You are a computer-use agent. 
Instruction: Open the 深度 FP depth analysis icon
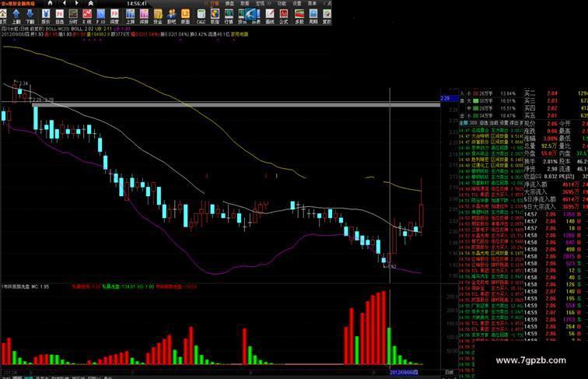(x=114, y=16)
